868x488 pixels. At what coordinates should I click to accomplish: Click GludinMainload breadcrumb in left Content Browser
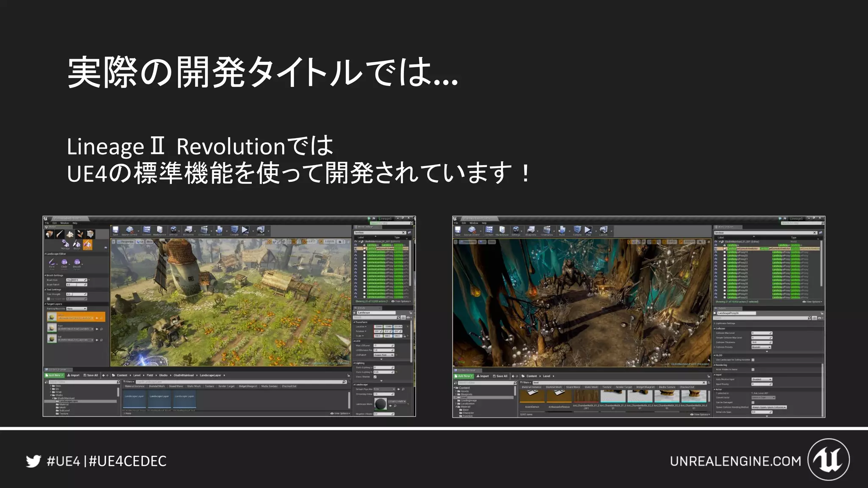pyautogui.click(x=184, y=375)
